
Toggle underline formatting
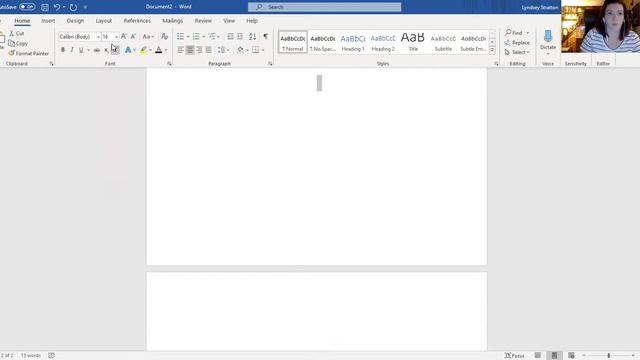[x=81, y=50]
